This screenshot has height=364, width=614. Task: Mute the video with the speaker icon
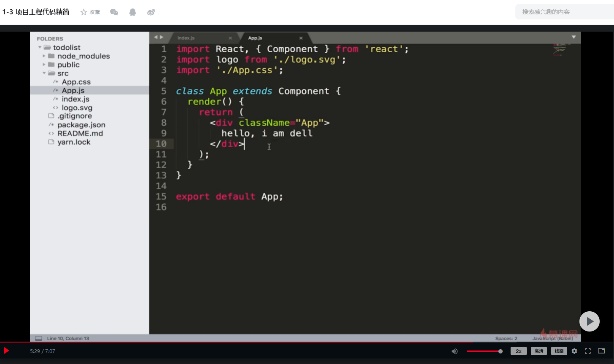coord(455,351)
